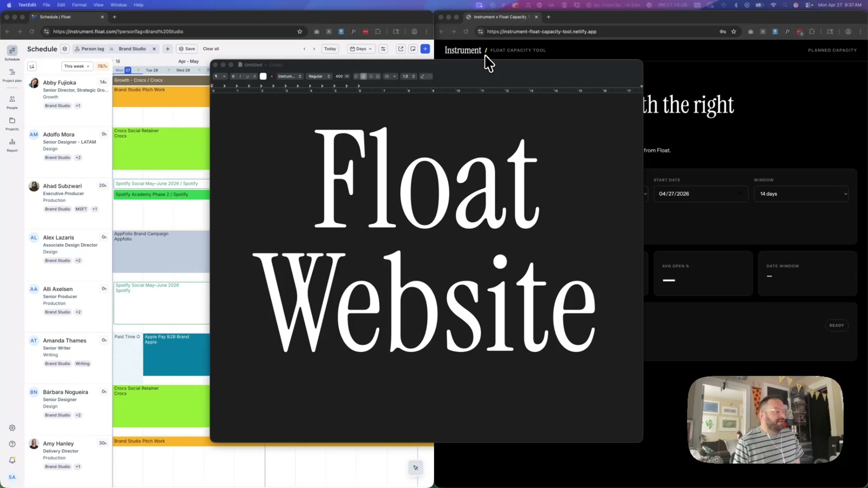Open paragraph styles dropdown in TextEdit

click(x=220, y=76)
